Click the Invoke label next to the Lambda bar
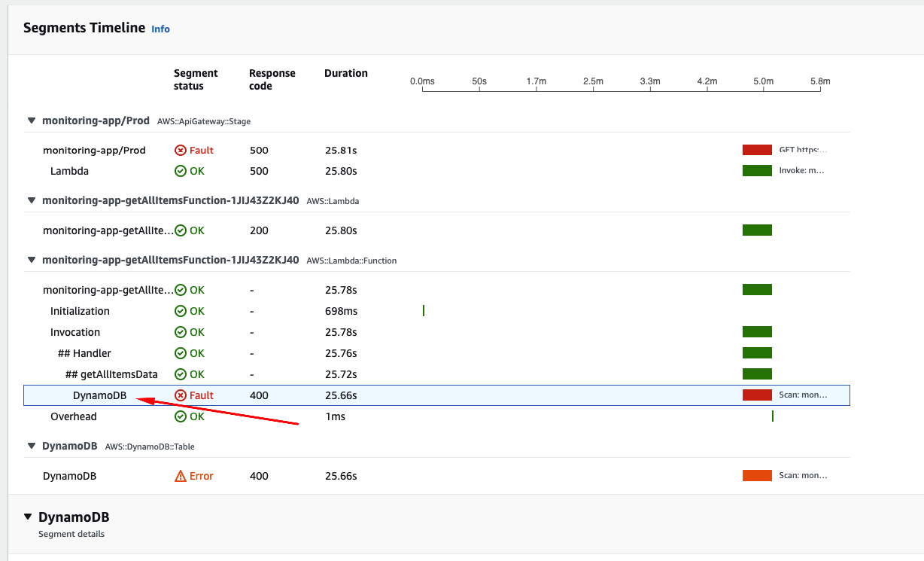The image size is (924, 561). (x=802, y=171)
